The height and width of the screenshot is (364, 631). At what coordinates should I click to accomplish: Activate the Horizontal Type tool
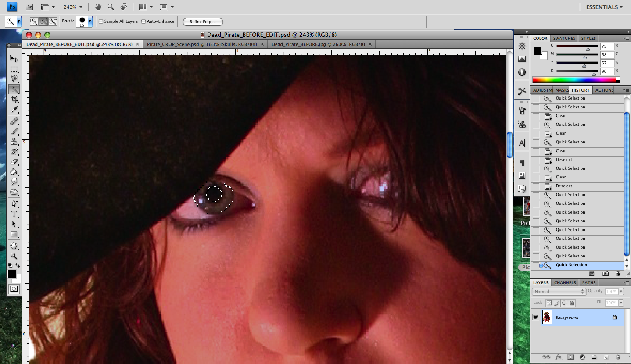[14, 214]
